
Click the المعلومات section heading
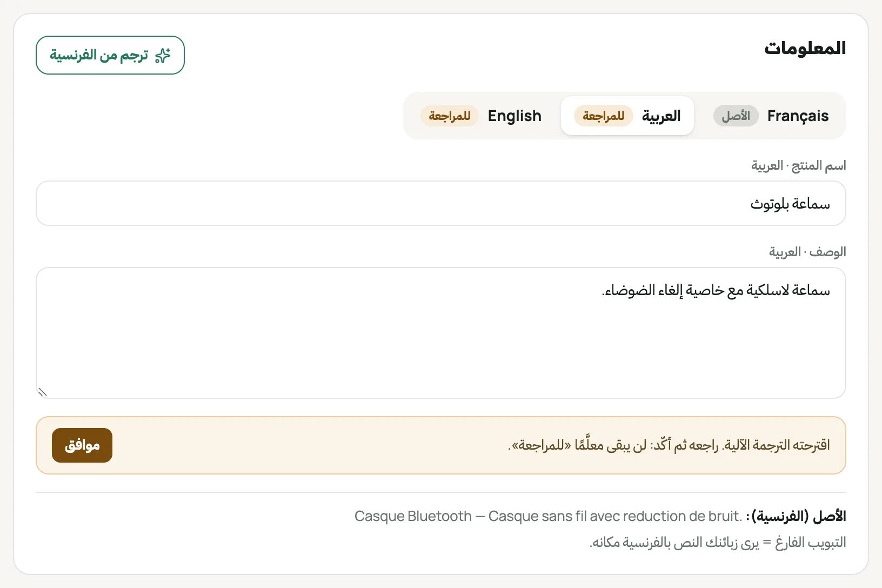coord(805,48)
